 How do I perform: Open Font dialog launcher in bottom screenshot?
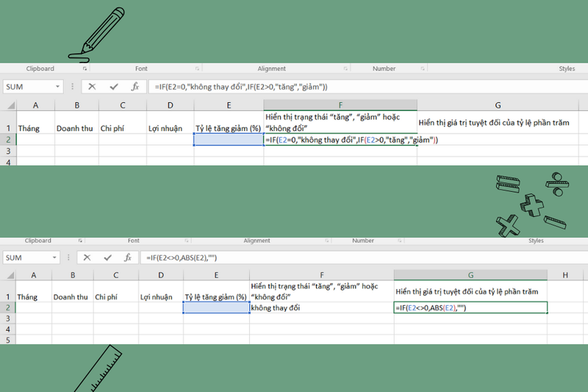pyautogui.click(x=187, y=240)
